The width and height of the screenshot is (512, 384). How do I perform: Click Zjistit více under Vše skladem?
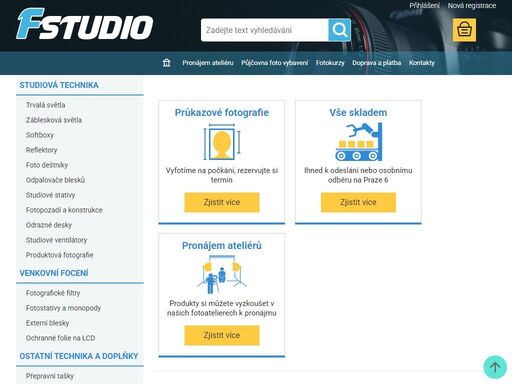pyautogui.click(x=358, y=202)
